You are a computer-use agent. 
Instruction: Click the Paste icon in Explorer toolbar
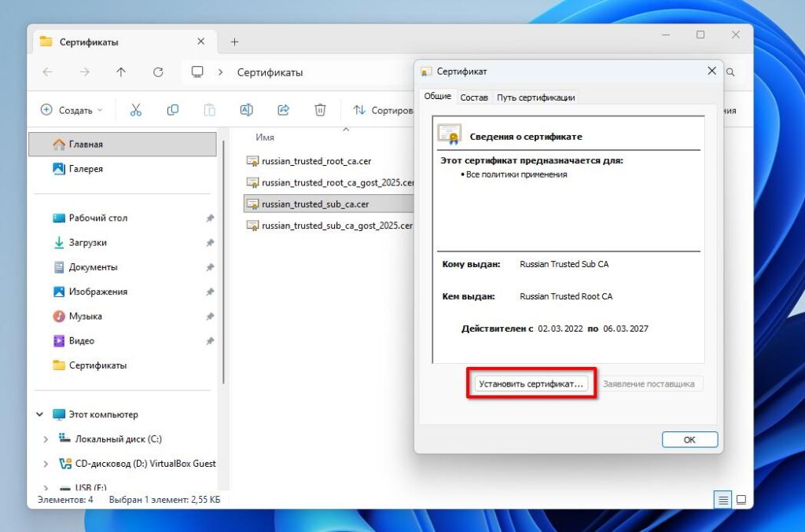pos(209,110)
